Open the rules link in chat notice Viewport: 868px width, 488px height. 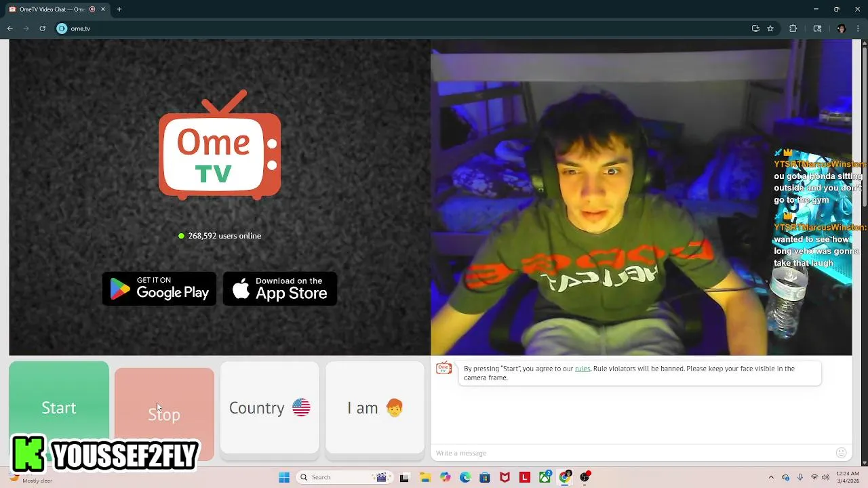click(583, 369)
